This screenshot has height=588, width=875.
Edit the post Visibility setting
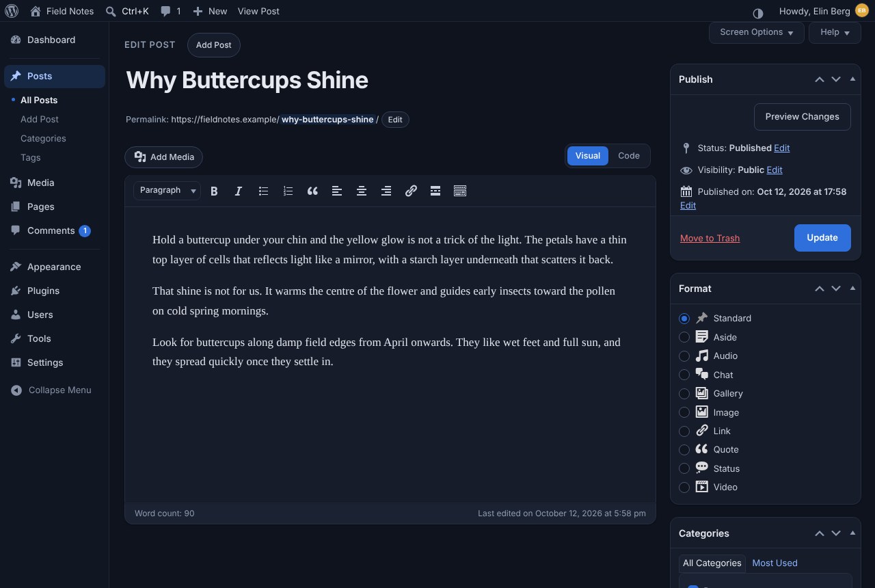775,170
